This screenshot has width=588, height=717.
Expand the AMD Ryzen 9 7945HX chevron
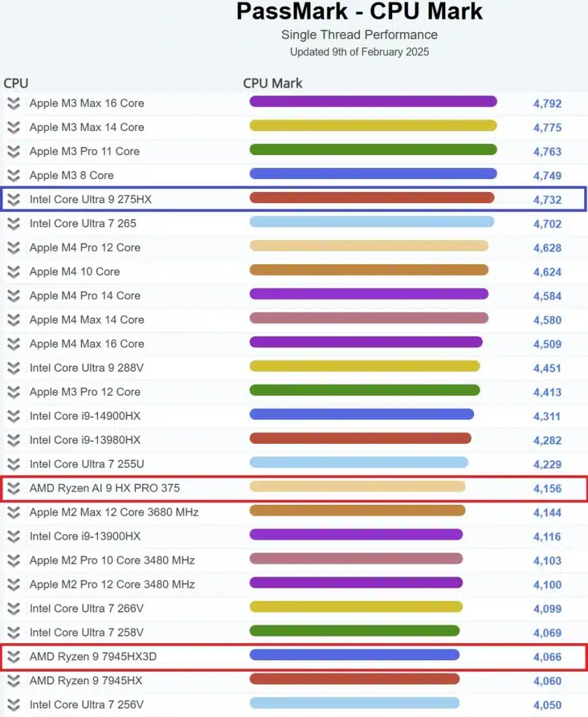tap(14, 681)
